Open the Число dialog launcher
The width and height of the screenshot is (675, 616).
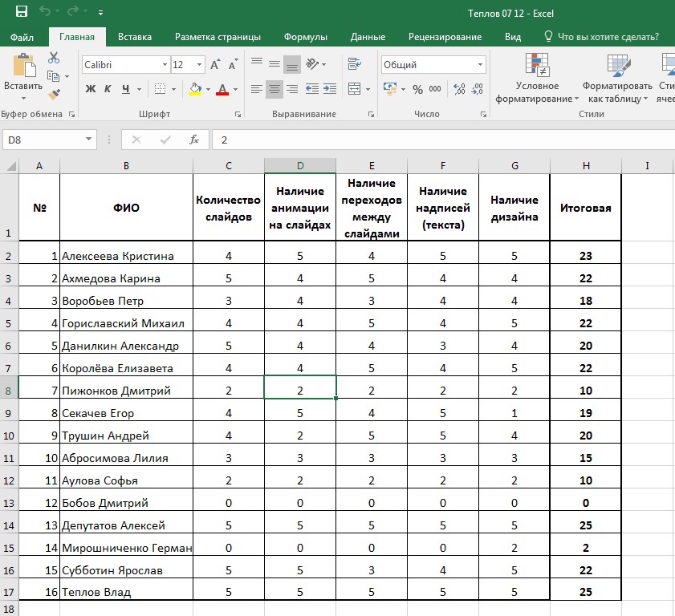pyautogui.click(x=483, y=115)
